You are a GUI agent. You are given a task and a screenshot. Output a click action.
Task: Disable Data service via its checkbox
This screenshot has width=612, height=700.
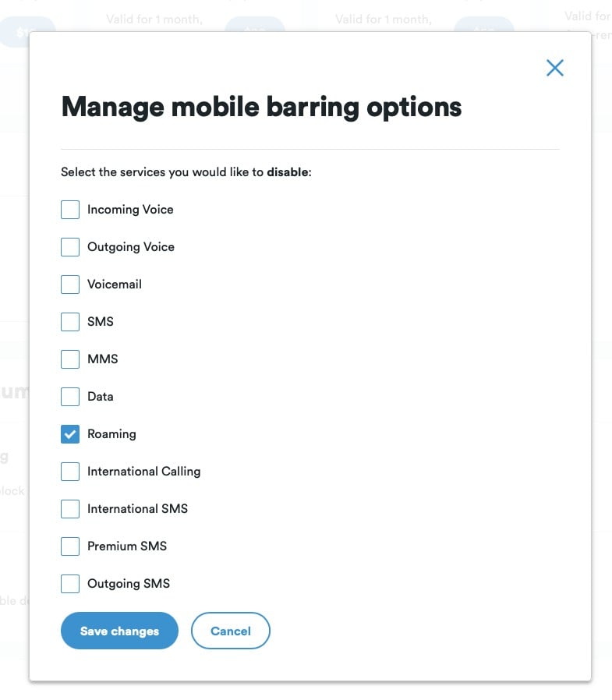tap(70, 397)
